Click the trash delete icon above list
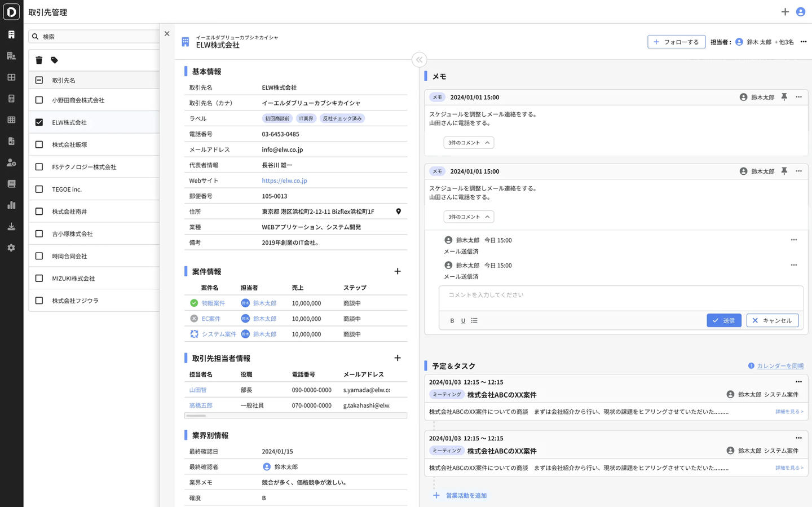Image resolution: width=812 pixels, height=507 pixels. (x=39, y=60)
